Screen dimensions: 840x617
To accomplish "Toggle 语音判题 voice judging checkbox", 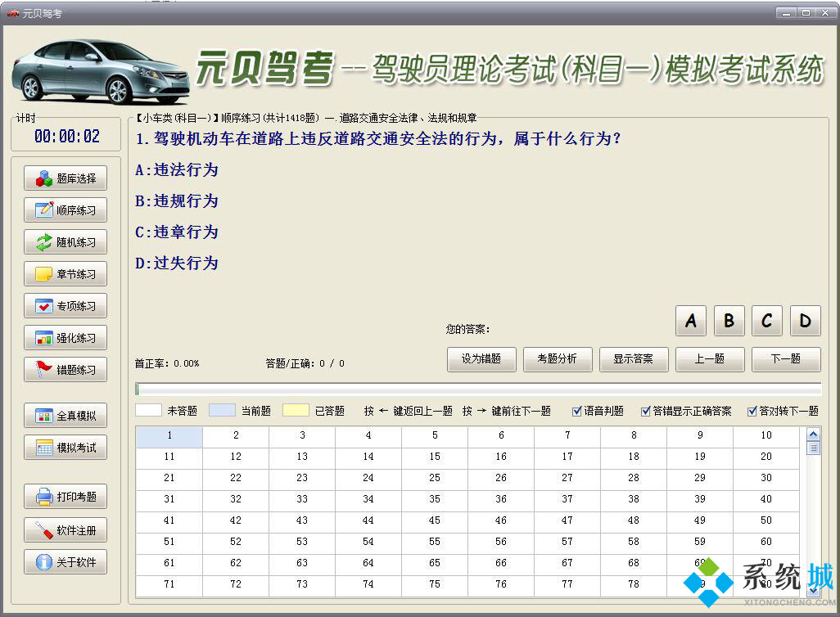I will pos(577,412).
